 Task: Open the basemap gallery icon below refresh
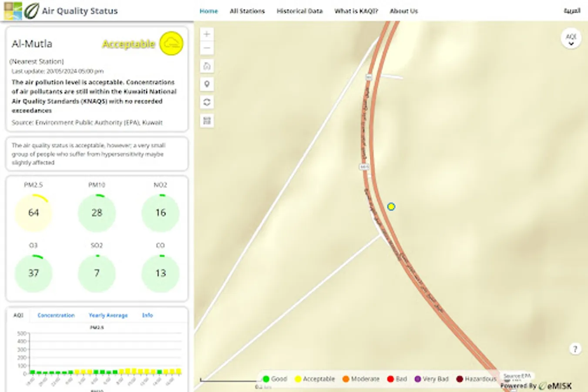(x=207, y=121)
